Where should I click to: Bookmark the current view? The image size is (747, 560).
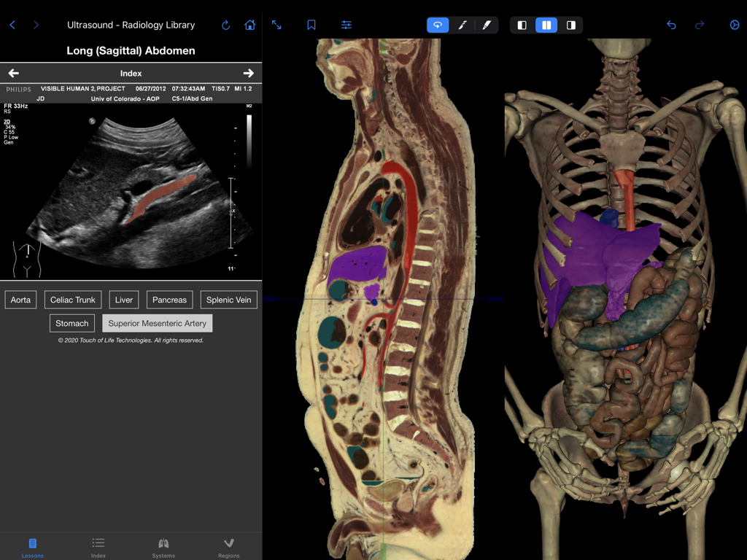[311, 24]
